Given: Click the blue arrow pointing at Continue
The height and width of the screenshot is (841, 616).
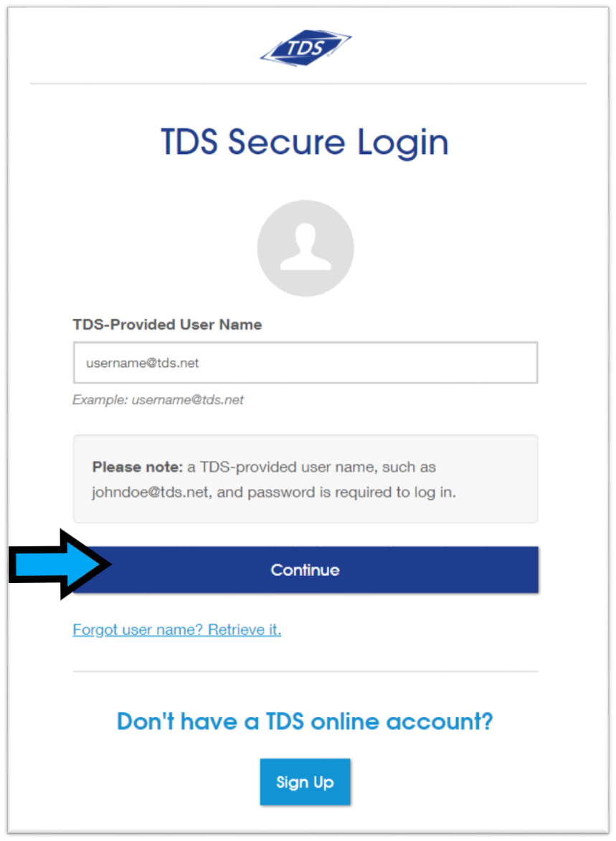Looking at the screenshot, I should click(60, 564).
